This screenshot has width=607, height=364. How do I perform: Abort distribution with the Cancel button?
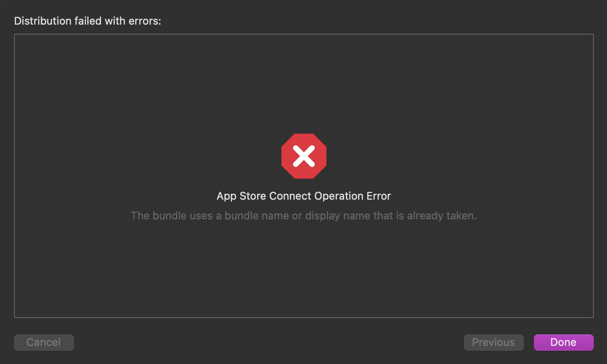(44, 342)
